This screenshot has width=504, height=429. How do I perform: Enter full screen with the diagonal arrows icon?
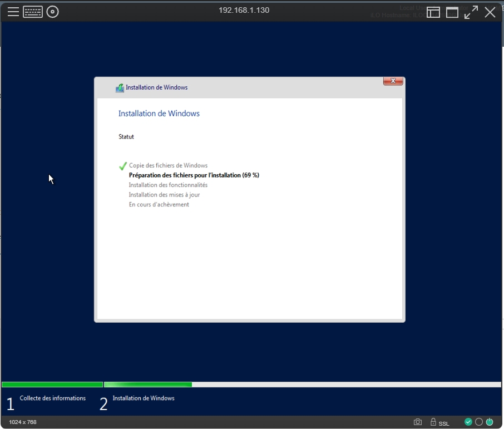coord(471,12)
